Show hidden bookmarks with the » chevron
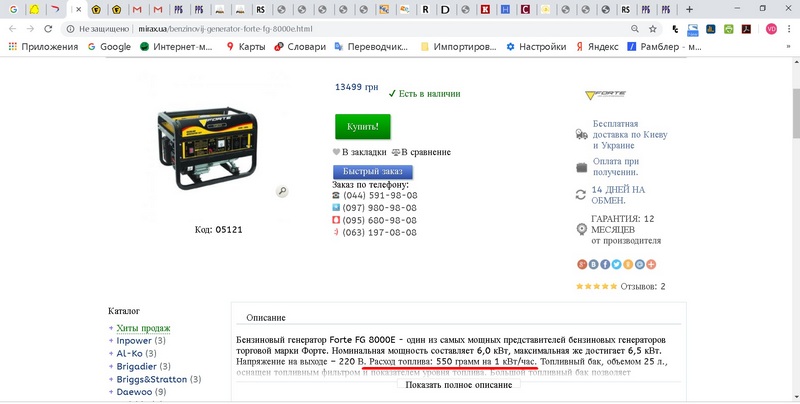Image resolution: width=800 pixels, height=404 pixels. pyautogui.click(x=788, y=46)
